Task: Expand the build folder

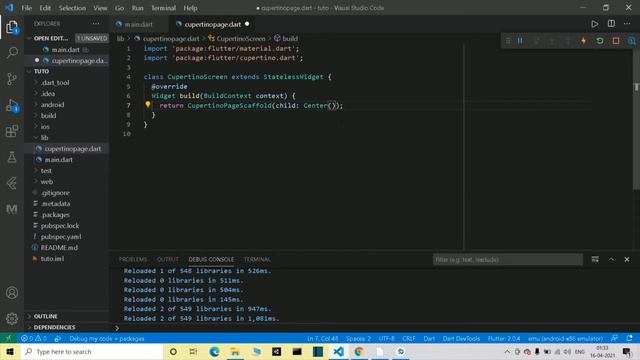Action: point(48,116)
